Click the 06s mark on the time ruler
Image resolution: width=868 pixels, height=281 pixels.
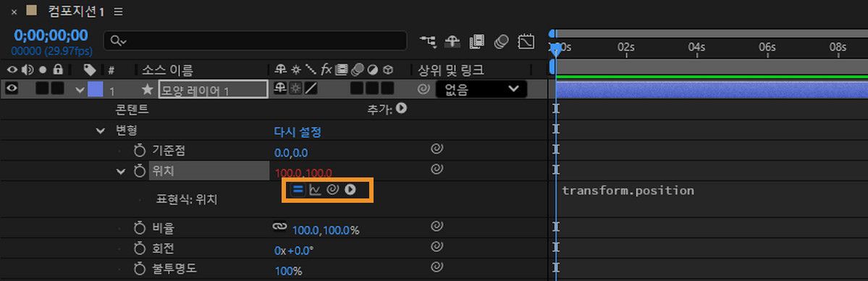click(767, 47)
